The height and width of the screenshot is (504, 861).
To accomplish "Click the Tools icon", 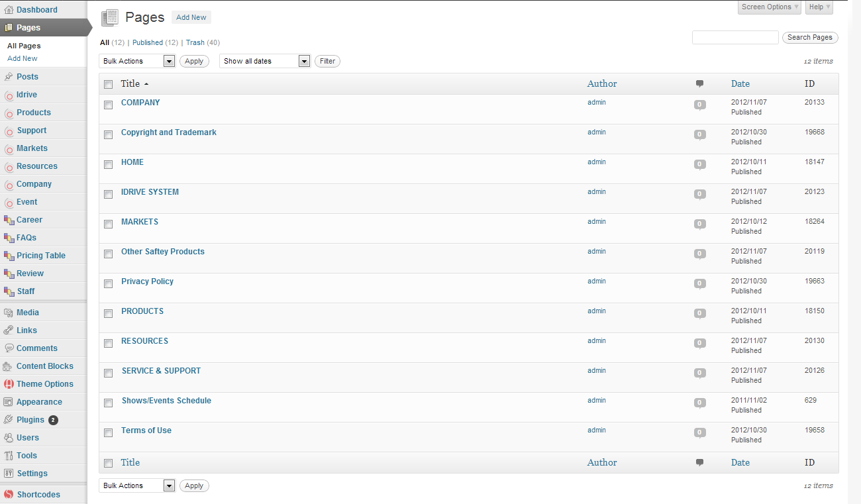I will tap(9, 456).
